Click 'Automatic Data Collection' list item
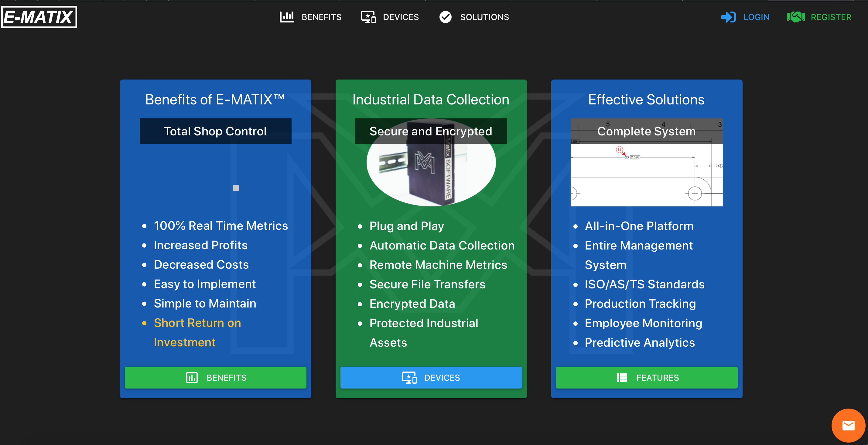Image resolution: width=868 pixels, height=445 pixels. pyautogui.click(x=442, y=245)
